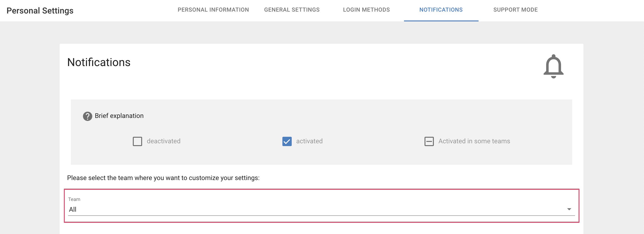
Task: Toggle the deactivated checkbox
Action: [137, 141]
